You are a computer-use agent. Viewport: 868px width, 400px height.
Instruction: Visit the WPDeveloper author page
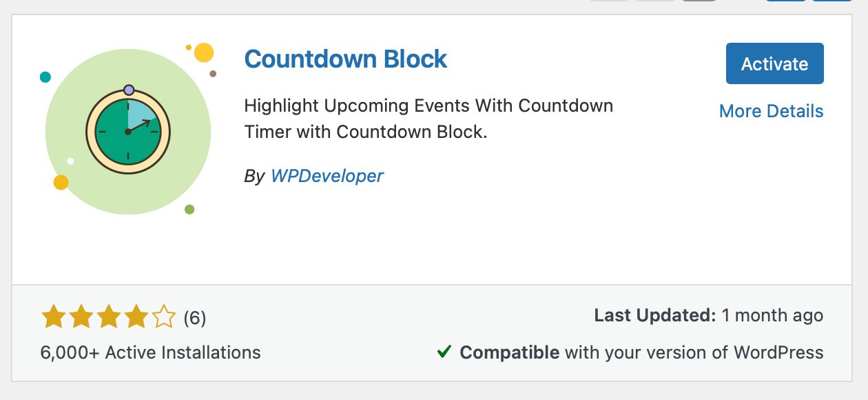tap(328, 176)
